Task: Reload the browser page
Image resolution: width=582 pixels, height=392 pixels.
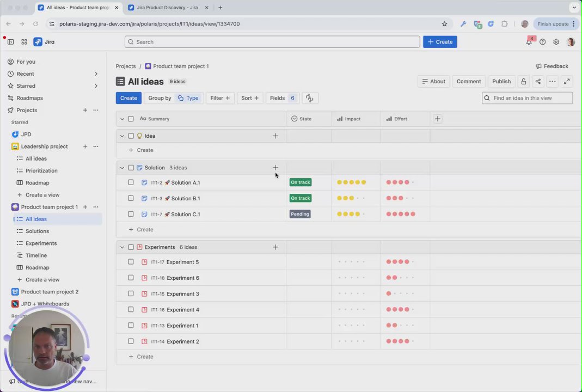Action: point(35,24)
